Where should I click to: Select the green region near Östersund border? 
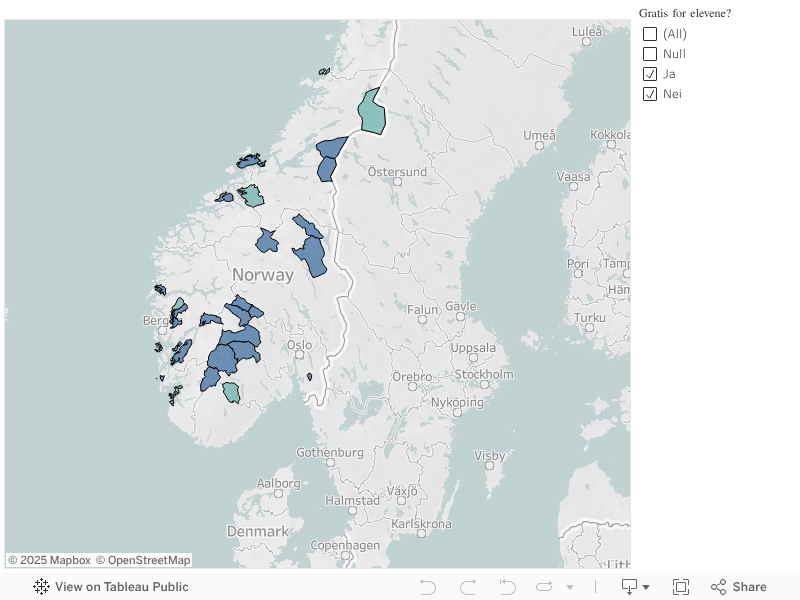point(372,112)
